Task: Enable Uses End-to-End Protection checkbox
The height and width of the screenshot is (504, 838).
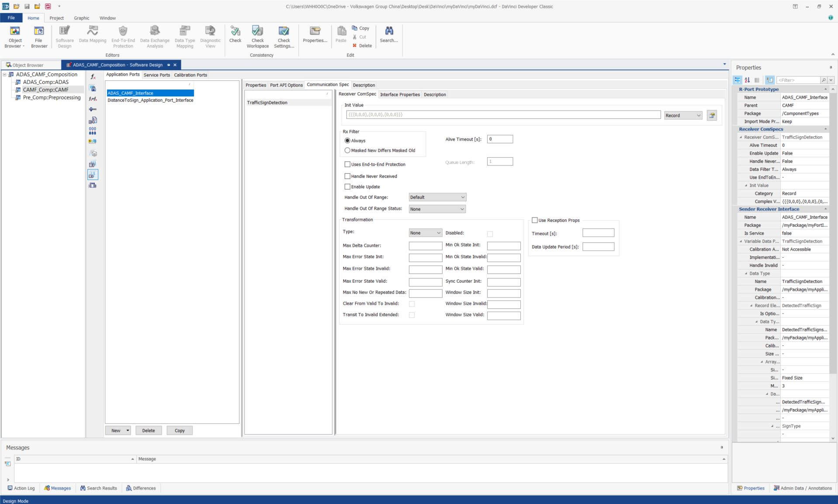Action: click(347, 164)
